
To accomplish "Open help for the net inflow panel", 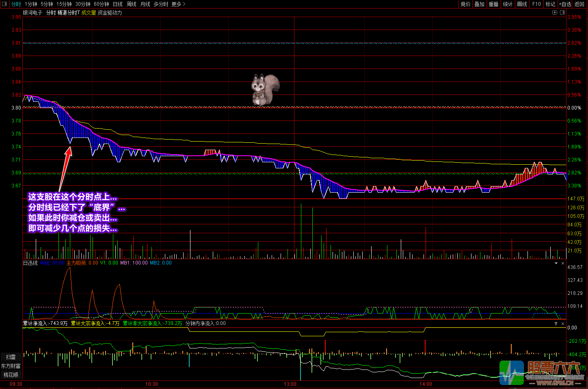I will click(x=556, y=324).
